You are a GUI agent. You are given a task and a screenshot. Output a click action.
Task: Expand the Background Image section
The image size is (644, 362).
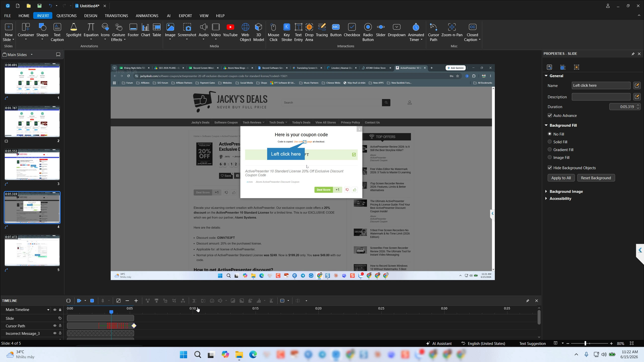[546, 191]
